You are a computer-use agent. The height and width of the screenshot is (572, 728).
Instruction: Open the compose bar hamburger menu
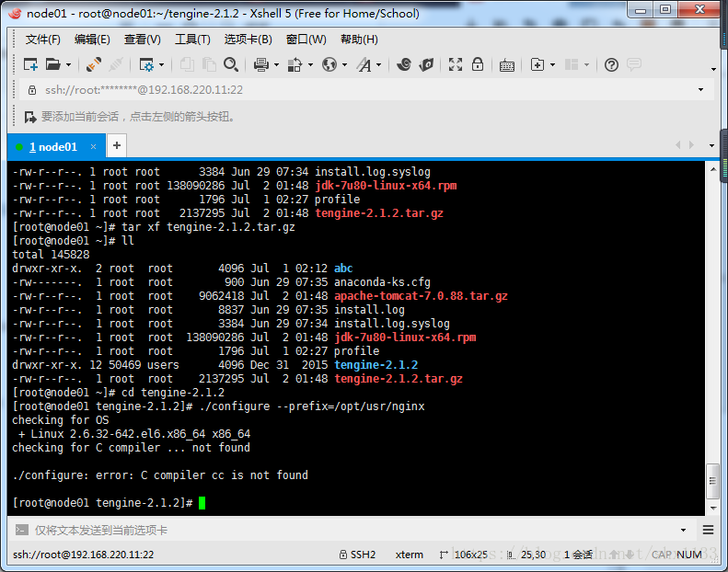pos(708,530)
